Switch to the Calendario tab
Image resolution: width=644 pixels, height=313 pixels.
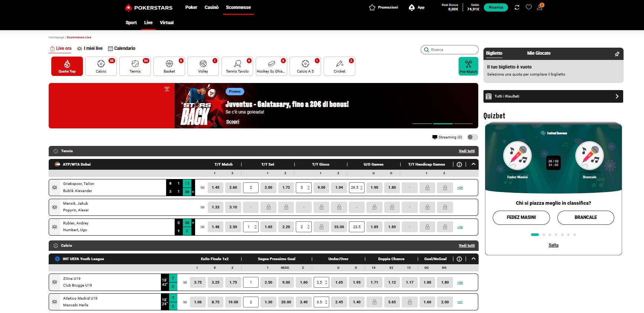[x=122, y=48]
